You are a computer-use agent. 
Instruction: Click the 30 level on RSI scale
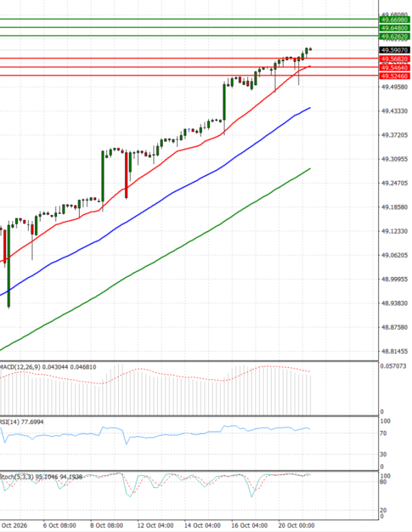pyautogui.click(x=383, y=454)
